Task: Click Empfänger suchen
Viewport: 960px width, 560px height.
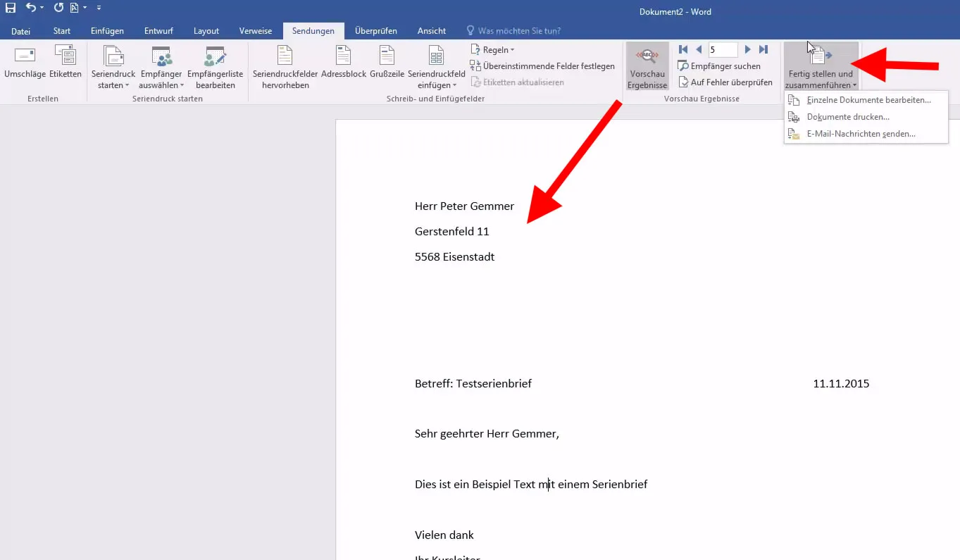Action: tap(719, 66)
